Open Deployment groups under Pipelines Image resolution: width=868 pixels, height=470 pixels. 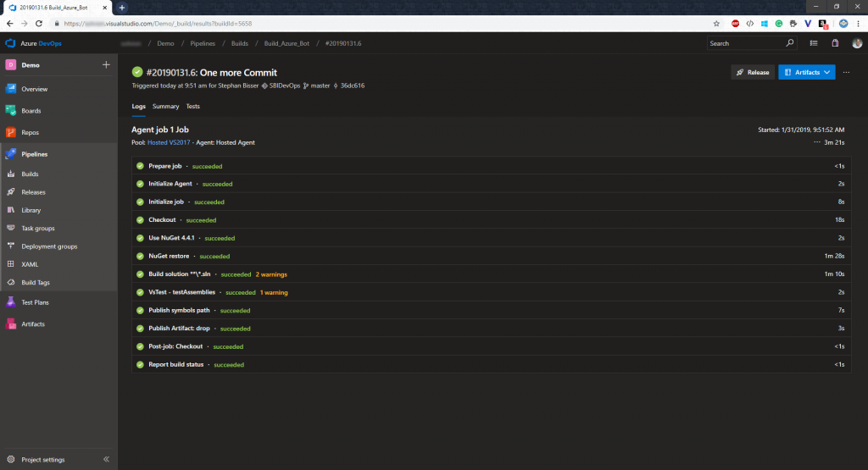[x=49, y=246]
